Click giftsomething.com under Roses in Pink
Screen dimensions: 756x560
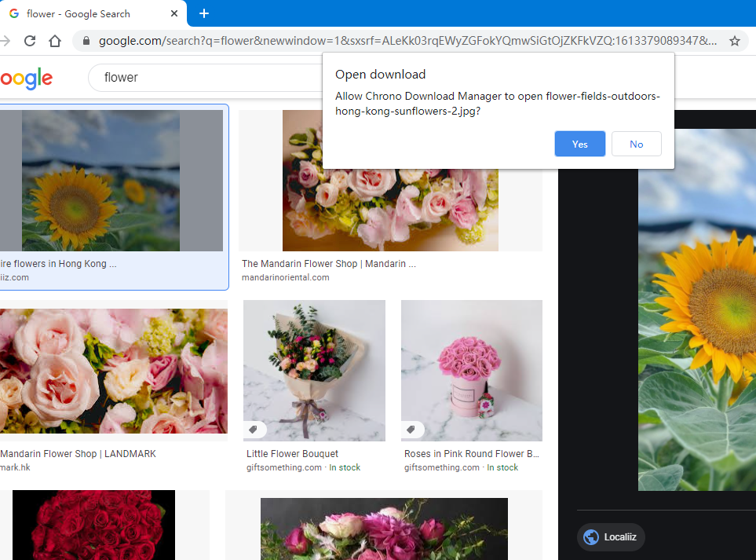coord(442,467)
